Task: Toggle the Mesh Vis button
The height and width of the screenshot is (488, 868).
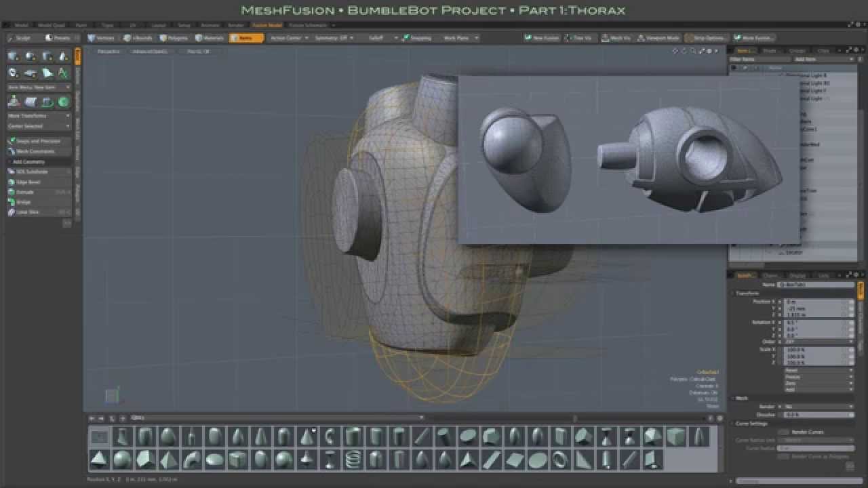Action: (616, 38)
